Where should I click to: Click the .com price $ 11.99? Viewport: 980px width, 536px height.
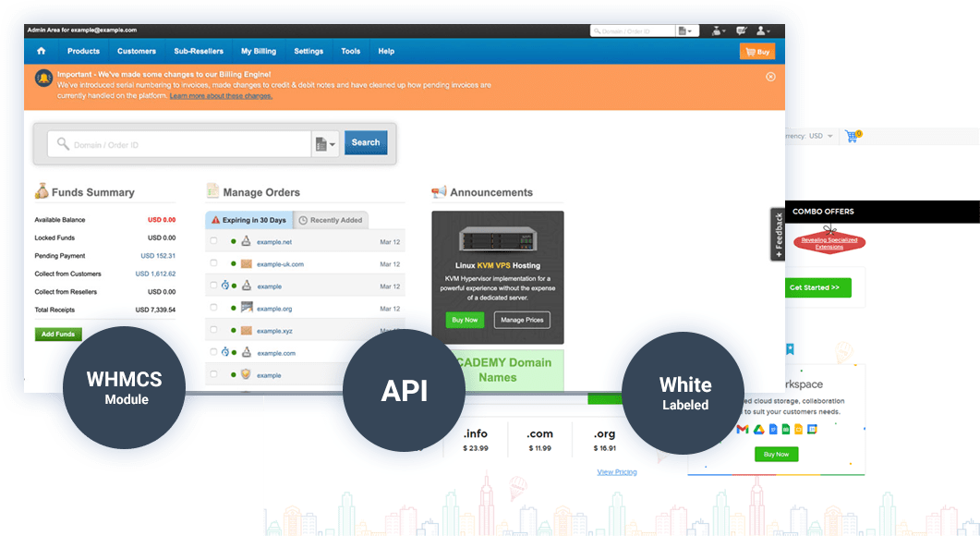539,448
